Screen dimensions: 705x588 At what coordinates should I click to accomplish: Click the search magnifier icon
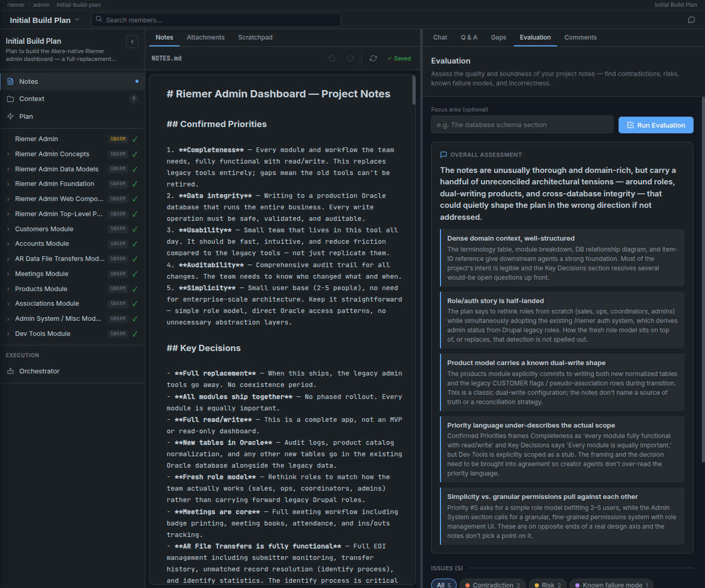click(x=99, y=19)
